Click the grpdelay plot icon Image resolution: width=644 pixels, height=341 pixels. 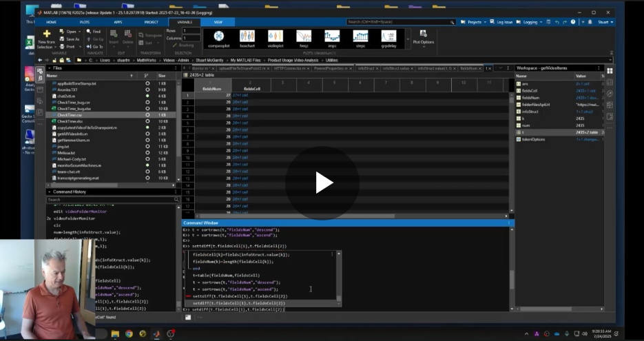(x=389, y=39)
